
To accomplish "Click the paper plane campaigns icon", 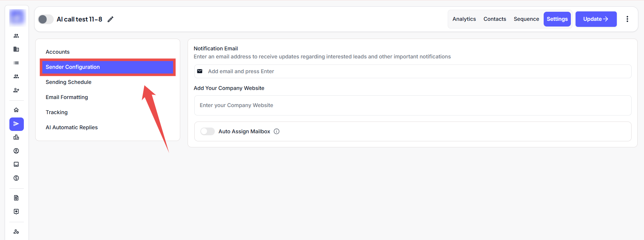I will (x=16, y=124).
